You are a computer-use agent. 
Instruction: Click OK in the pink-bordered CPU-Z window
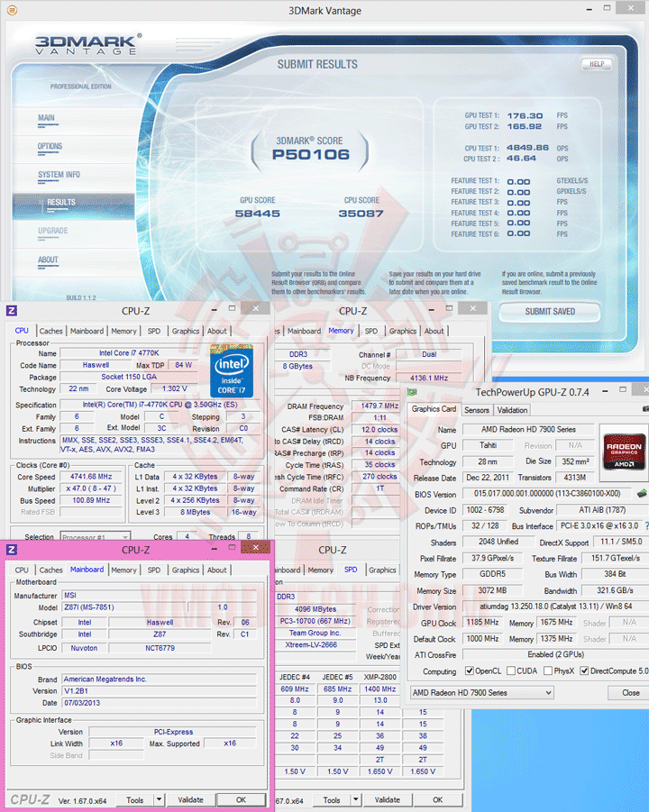[241, 800]
